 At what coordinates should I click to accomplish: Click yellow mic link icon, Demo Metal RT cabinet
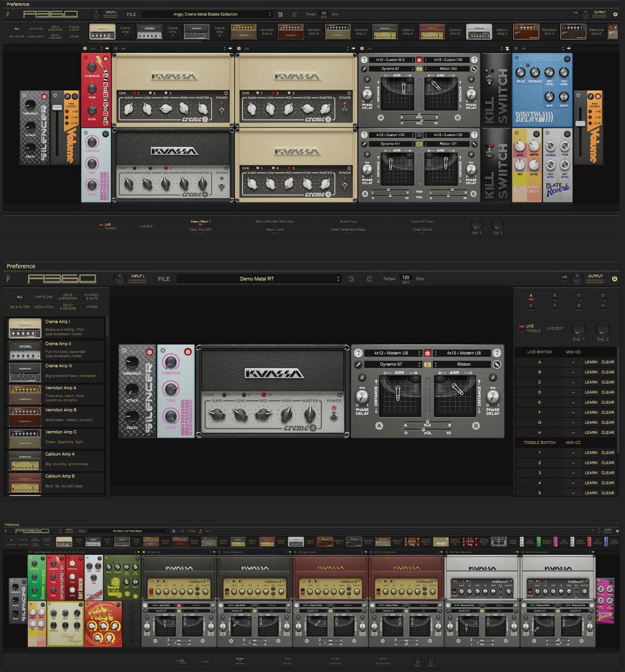428,365
